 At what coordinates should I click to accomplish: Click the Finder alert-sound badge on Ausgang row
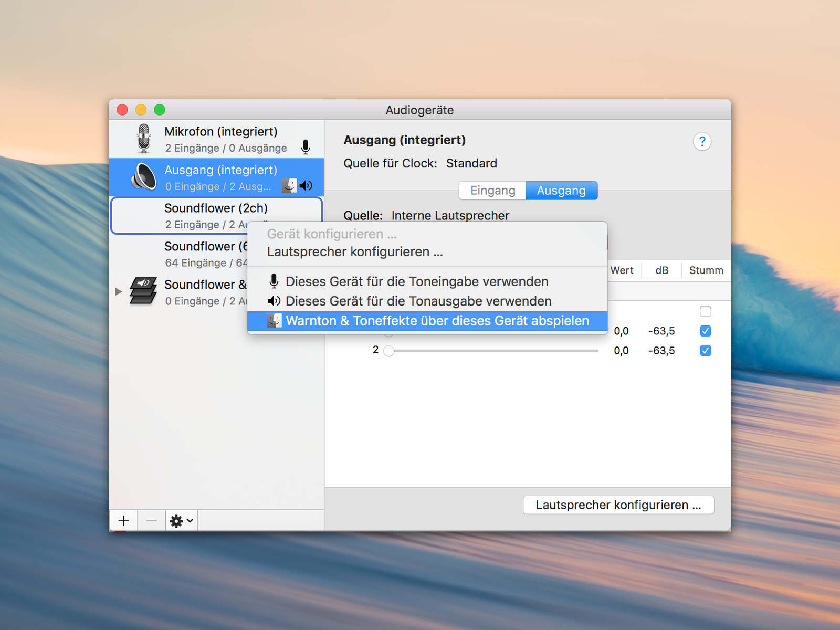[289, 185]
